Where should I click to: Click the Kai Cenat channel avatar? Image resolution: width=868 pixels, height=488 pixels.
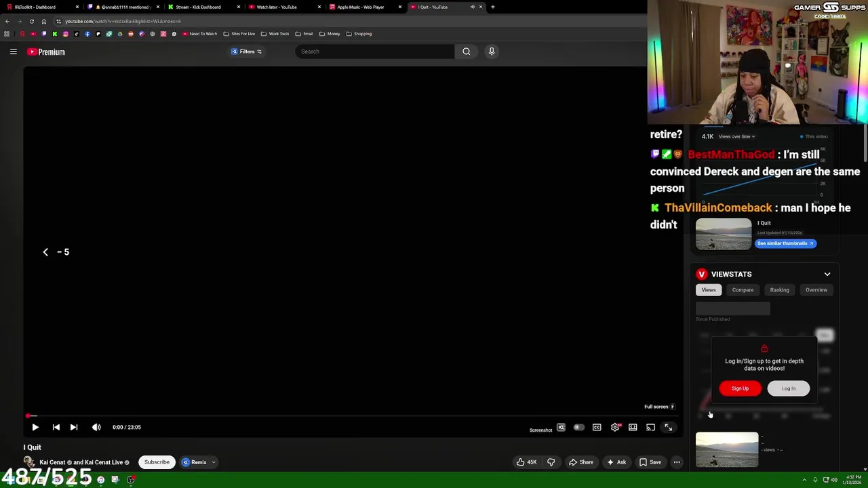pos(29,462)
